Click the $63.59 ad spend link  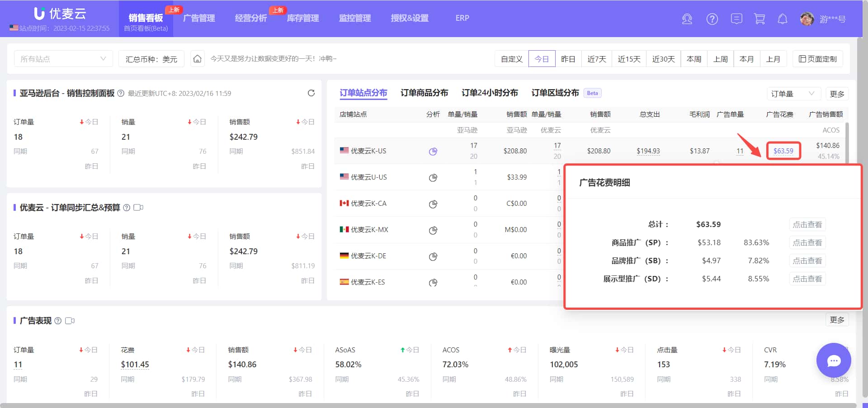783,151
